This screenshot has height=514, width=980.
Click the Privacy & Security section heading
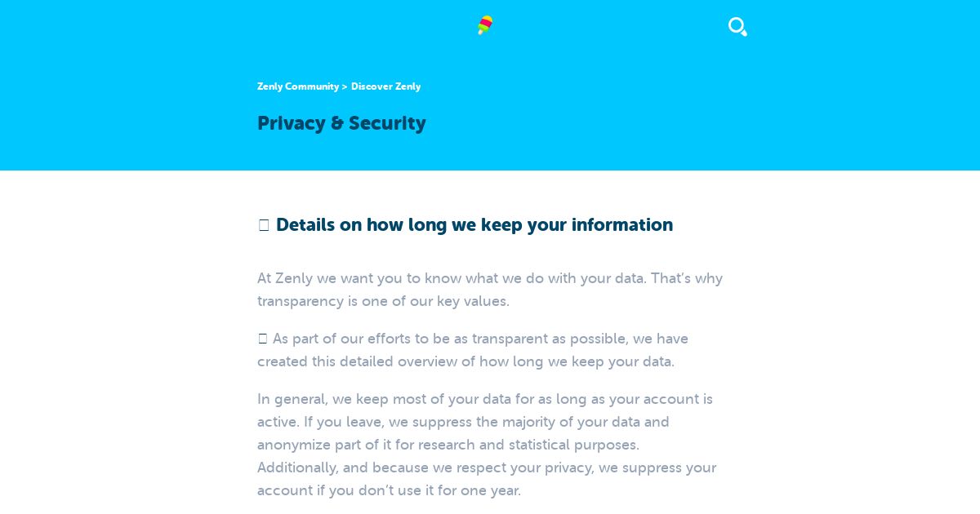coord(341,123)
